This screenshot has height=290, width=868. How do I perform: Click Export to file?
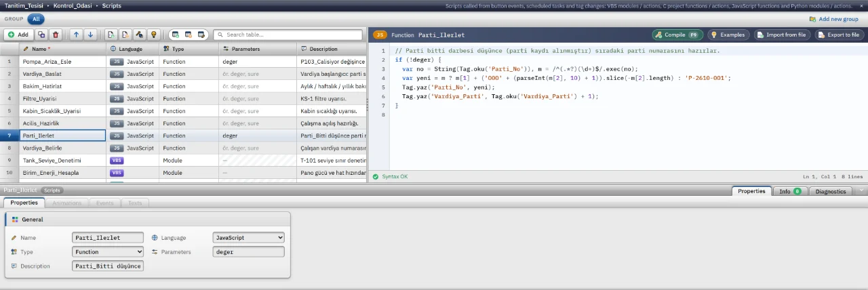click(840, 35)
